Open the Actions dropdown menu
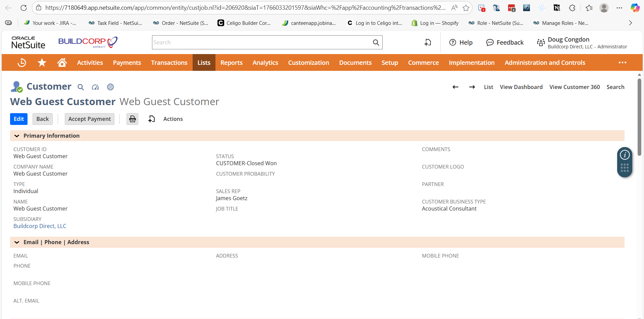 173,119
